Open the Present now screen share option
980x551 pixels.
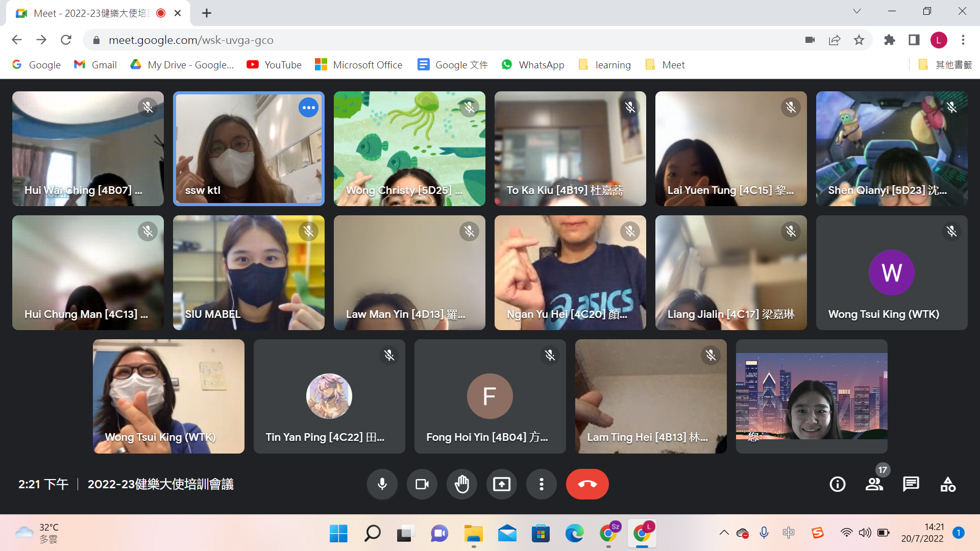[x=501, y=484]
